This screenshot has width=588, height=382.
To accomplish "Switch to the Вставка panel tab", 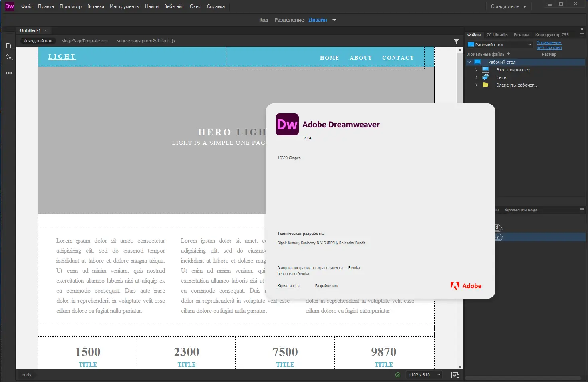I will (522, 35).
